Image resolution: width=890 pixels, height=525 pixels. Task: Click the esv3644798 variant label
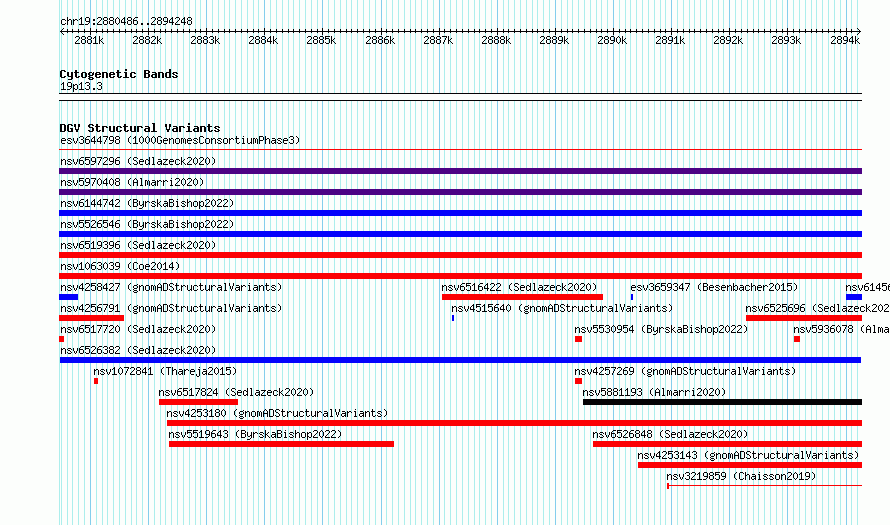pos(180,140)
